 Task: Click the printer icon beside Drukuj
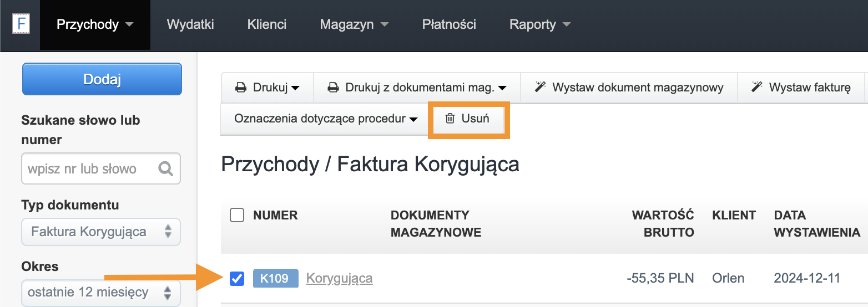tap(241, 88)
